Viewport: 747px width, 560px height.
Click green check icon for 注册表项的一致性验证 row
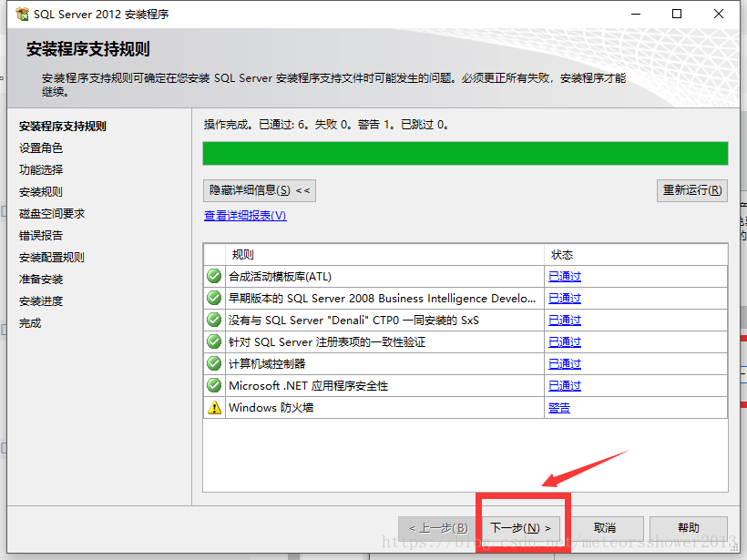(x=214, y=341)
